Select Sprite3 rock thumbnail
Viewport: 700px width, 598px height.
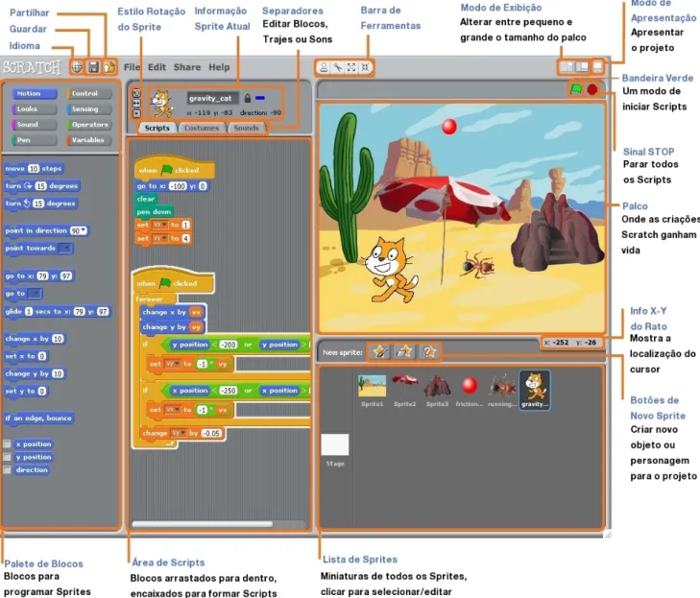(437, 387)
